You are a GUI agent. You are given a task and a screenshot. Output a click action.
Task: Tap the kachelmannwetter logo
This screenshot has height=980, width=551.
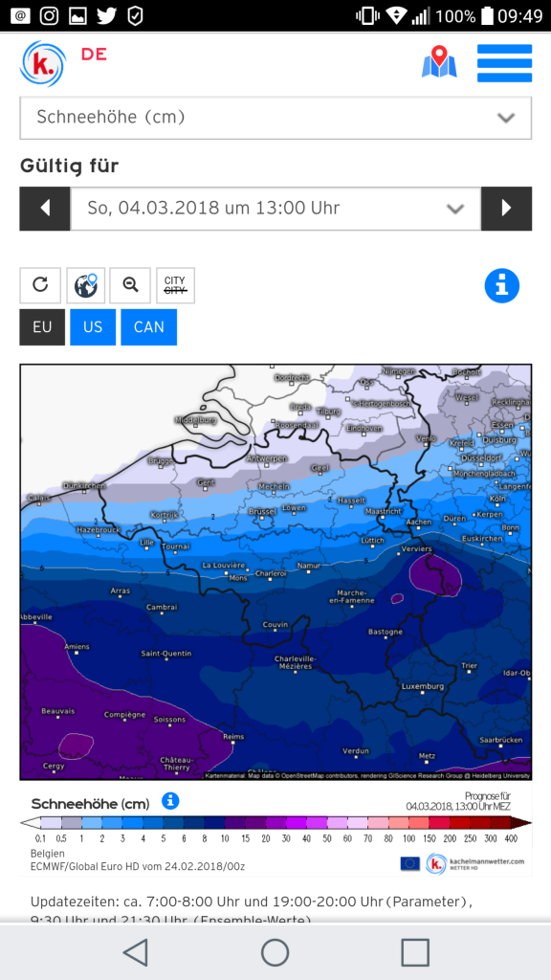click(x=42, y=64)
